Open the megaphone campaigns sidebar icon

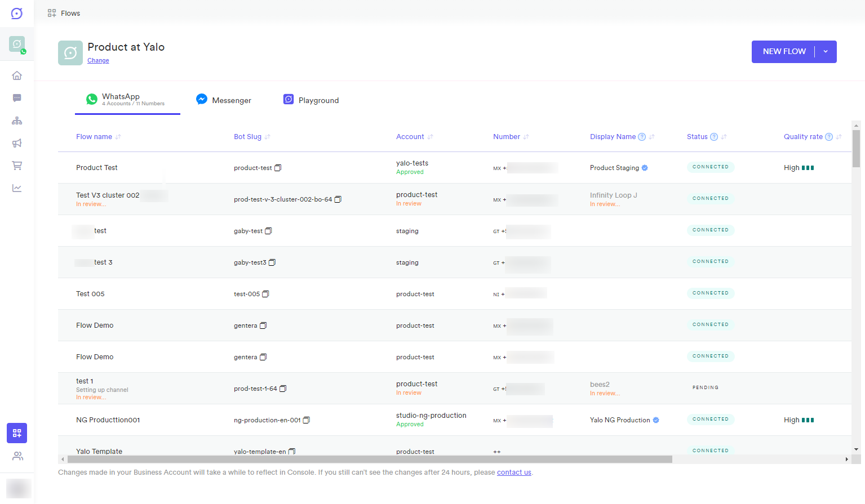click(x=17, y=143)
